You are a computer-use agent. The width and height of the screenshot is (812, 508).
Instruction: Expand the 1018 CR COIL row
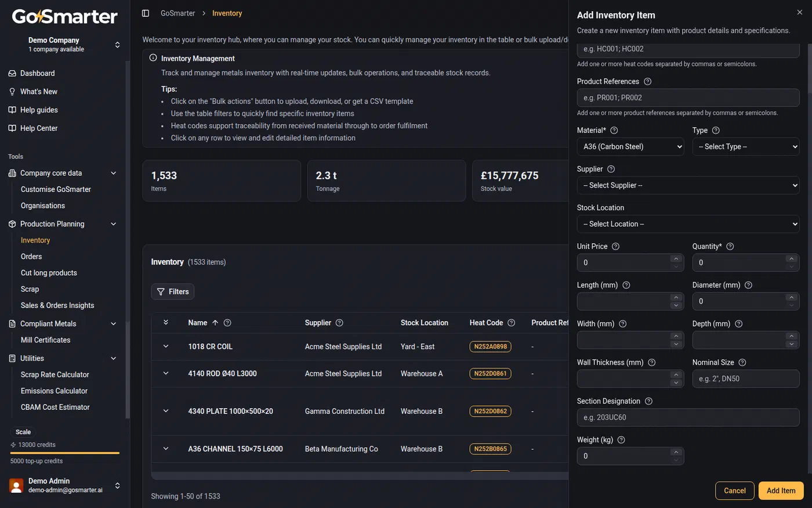coord(166,347)
